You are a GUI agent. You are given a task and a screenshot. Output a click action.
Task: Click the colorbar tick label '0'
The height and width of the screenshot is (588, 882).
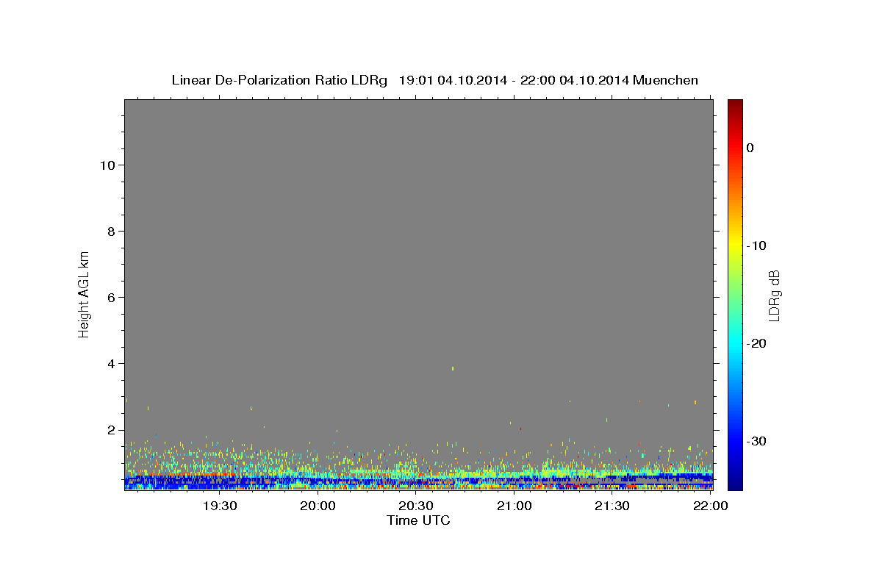pyautogui.click(x=750, y=148)
